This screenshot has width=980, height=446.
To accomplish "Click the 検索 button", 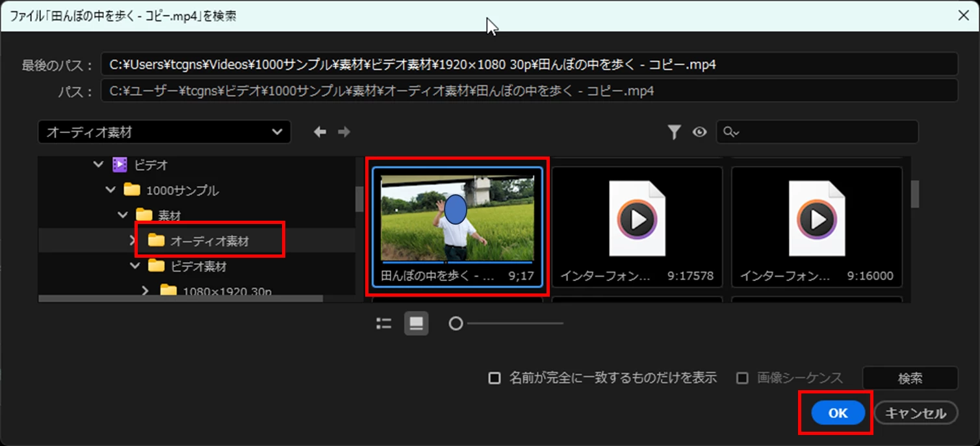I will point(910,378).
